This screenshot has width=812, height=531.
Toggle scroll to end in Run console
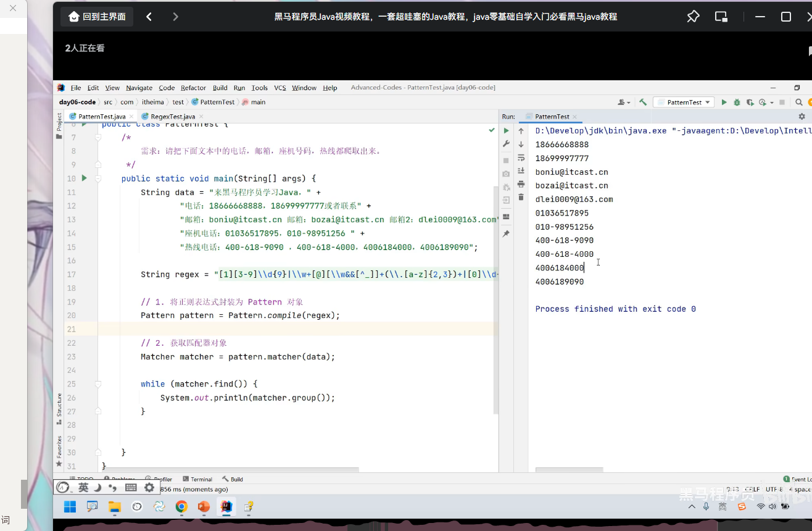coord(521,171)
